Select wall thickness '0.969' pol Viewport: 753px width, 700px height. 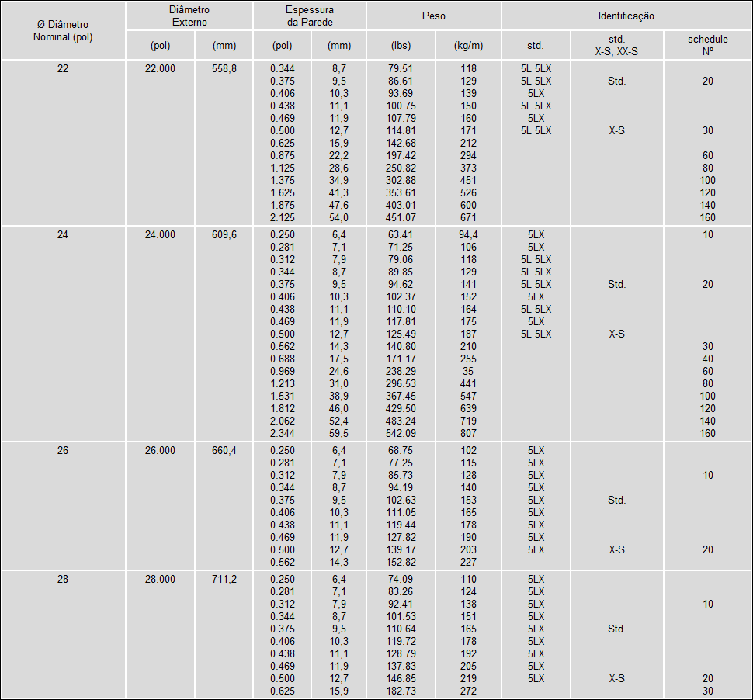tap(283, 371)
